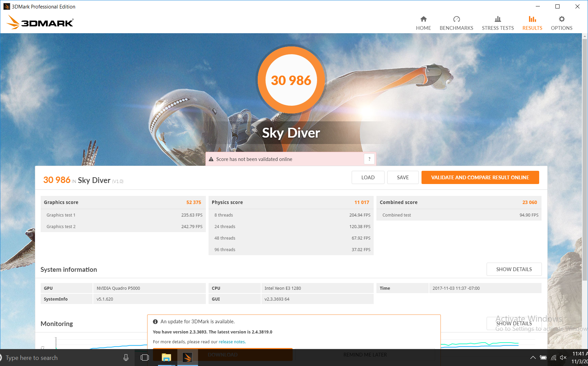Click the Cortana microphone icon

point(126,358)
